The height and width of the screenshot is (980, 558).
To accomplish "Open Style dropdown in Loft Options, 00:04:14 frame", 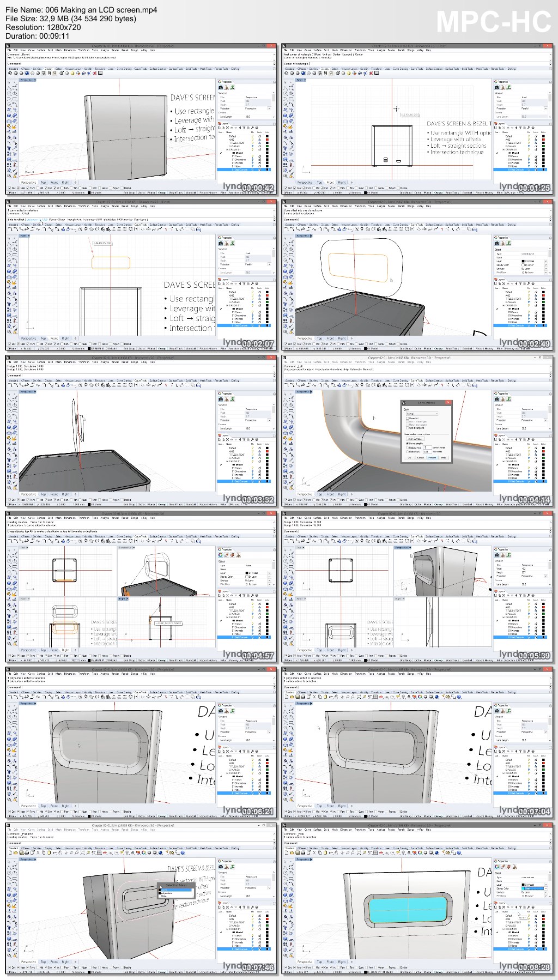I will 422,414.
